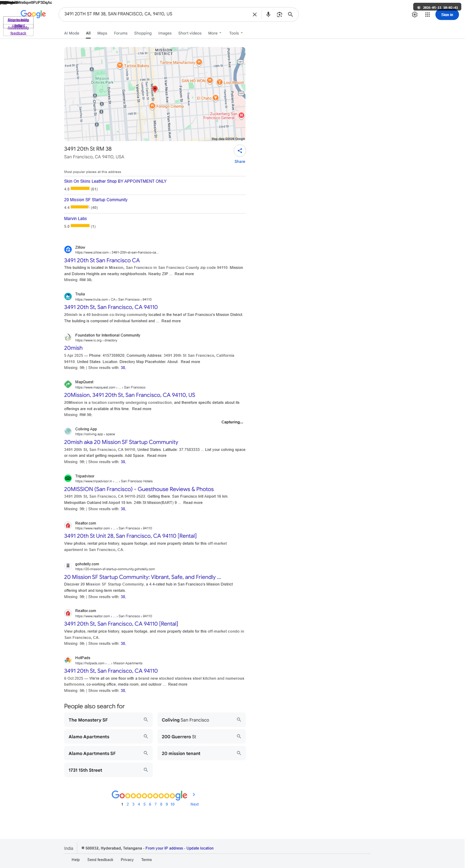
Task: Click the Tartine Manufactory map marker
Action: pyautogui.click(x=199, y=62)
